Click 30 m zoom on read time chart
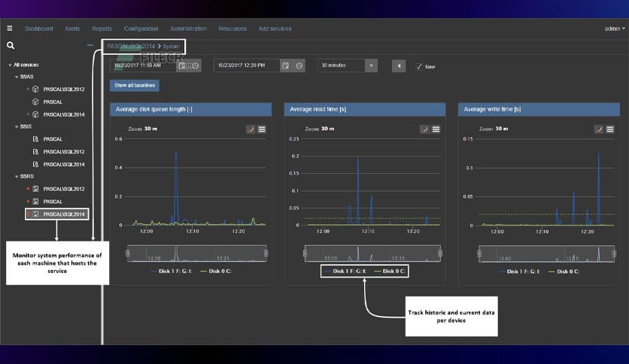The height and width of the screenshot is (364, 629). point(328,129)
